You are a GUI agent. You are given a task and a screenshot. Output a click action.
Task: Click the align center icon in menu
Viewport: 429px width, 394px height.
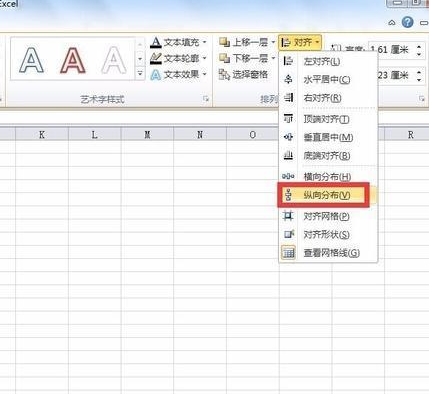[x=288, y=79]
